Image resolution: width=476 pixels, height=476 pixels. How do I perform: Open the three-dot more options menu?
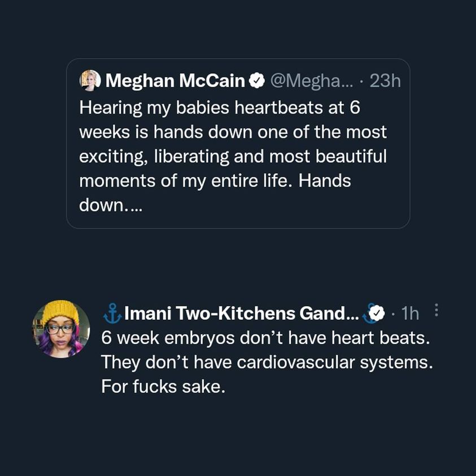(435, 311)
